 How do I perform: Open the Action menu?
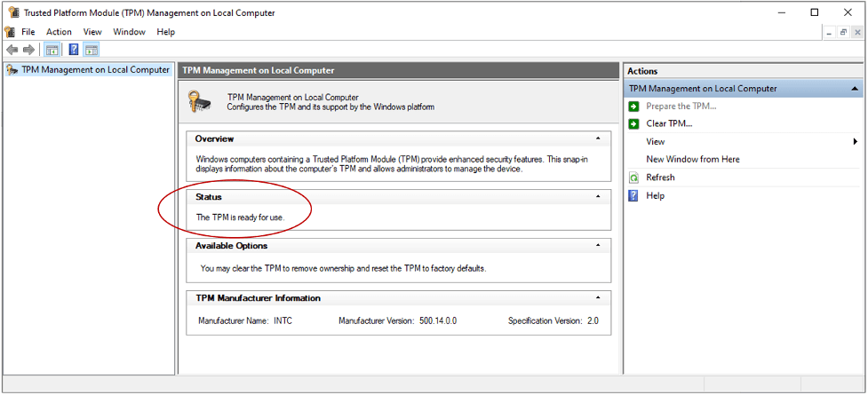click(x=59, y=32)
